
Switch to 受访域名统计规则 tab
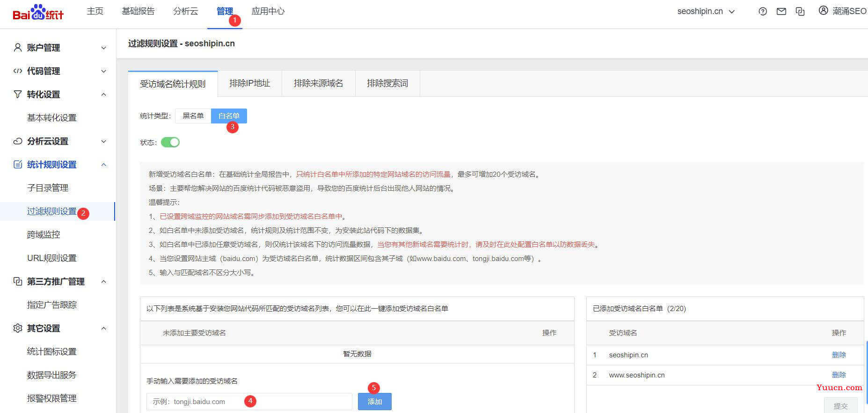click(x=173, y=84)
